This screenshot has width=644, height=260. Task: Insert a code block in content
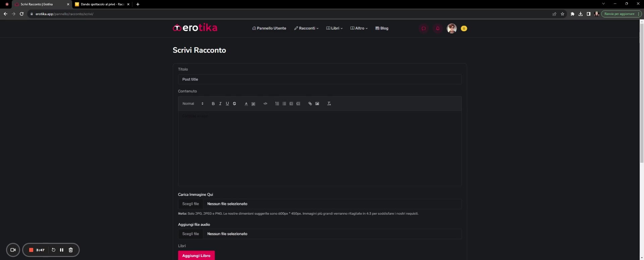click(265, 104)
